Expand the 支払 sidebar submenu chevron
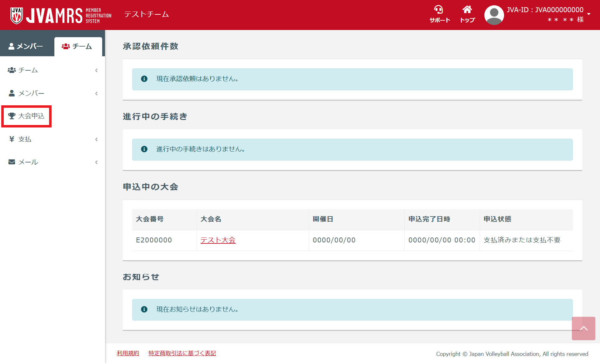Viewport: 600px width, 364px height. point(97,139)
